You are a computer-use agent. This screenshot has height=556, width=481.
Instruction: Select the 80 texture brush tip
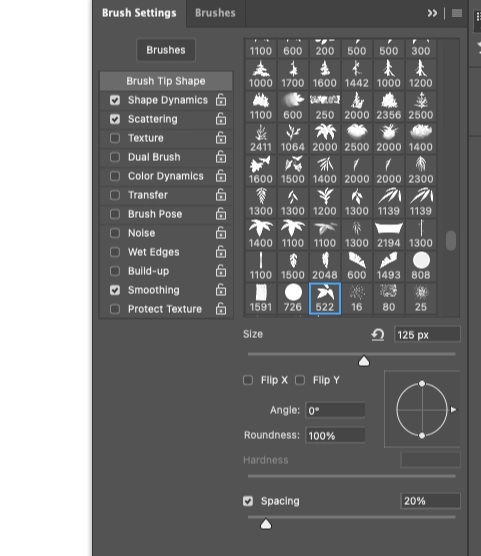(389, 299)
